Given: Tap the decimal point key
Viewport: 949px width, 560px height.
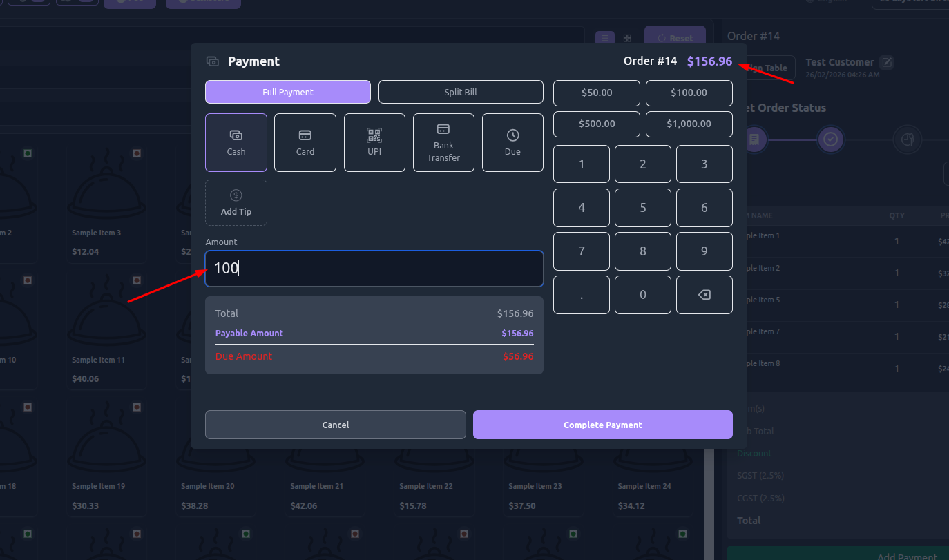Looking at the screenshot, I should pos(582,295).
